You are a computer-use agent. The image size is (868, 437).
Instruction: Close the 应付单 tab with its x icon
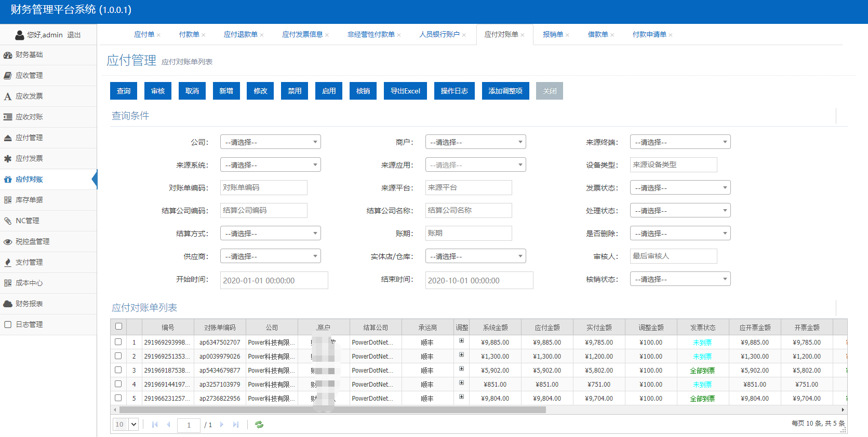[159, 35]
